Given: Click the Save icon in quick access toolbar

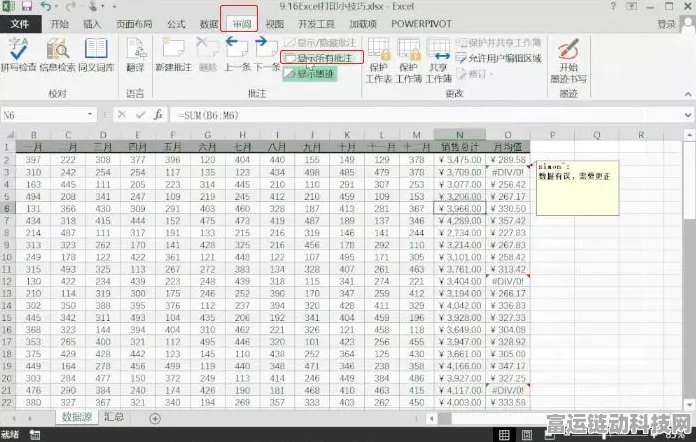Looking at the screenshot, I should (27, 6).
